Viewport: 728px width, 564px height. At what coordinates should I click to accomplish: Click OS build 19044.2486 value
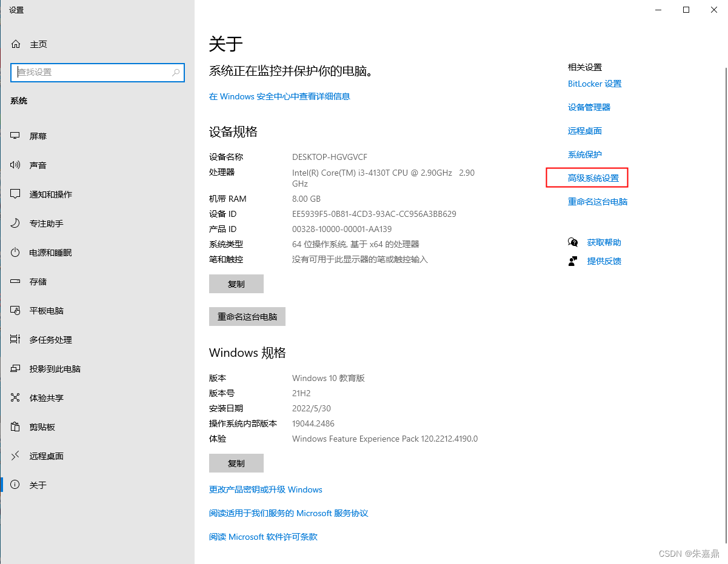pyautogui.click(x=313, y=423)
